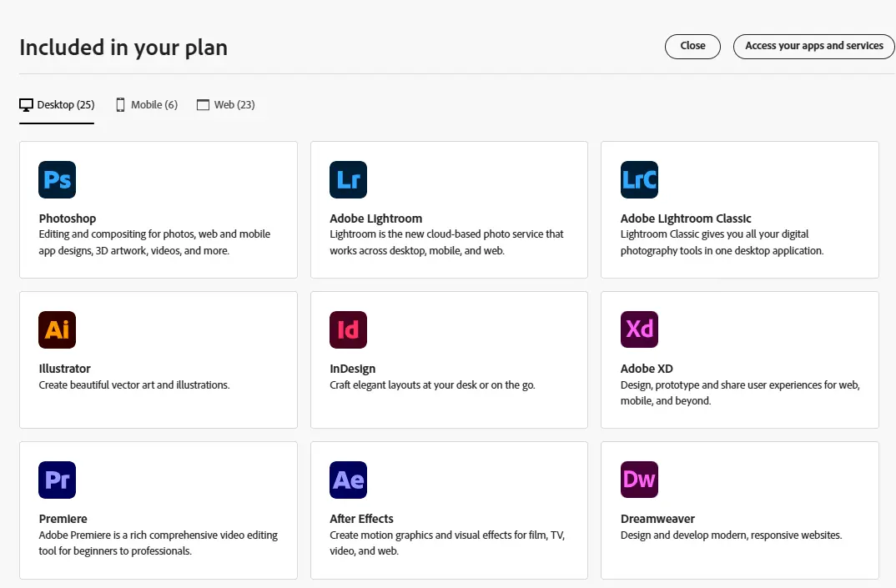Click the Adobe XD title text
This screenshot has width=896, height=588.
pos(647,369)
